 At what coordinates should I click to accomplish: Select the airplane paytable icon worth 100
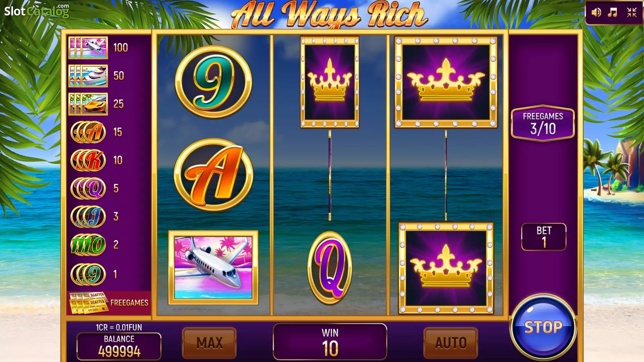(x=88, y=48)
